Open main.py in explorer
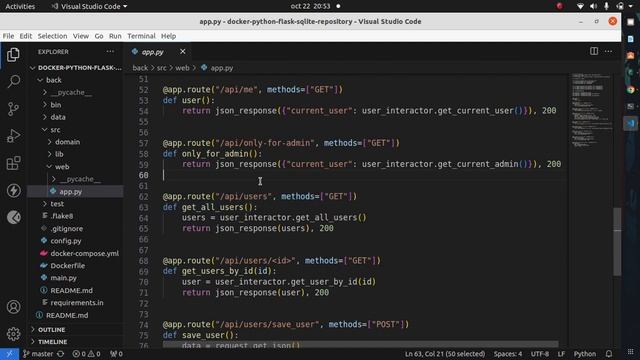Image resolution: width=640 pixels, height=360 pixels. coord(76,278)
